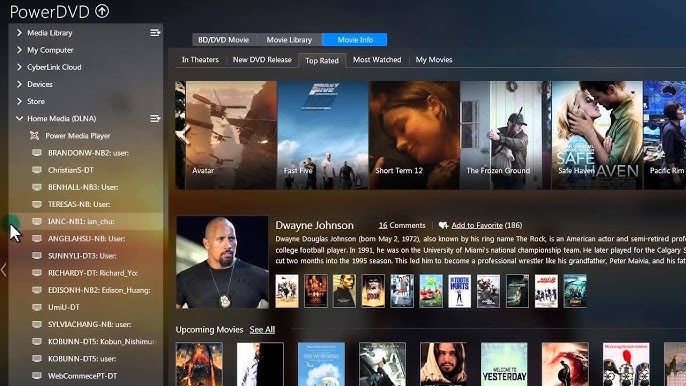Click the BENHALL-NB3 device icon
This screenshot has width=686, height=386.
pyautogui.click(x=37, y=187)
